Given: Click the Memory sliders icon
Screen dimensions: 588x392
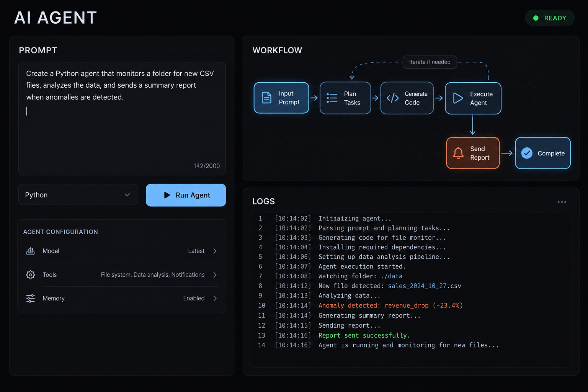Looking at the screenshot, I should (x=31, y=298).
